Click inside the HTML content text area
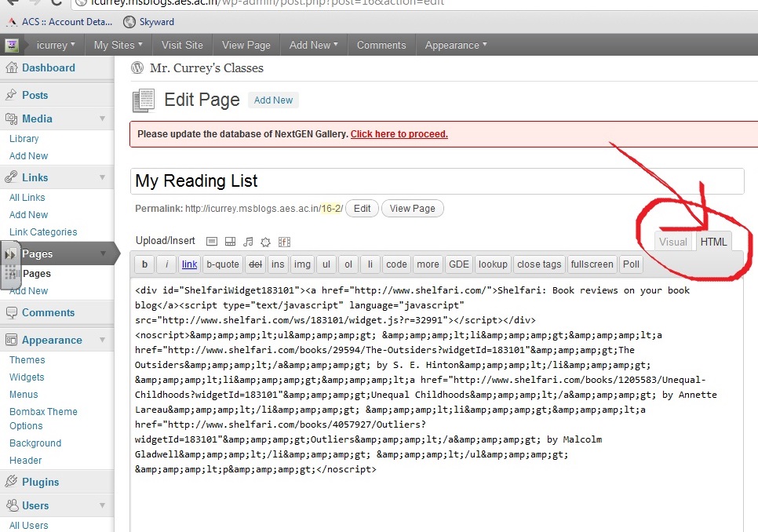This screenshot has height=532, width=758. click(x=436, y=405)
